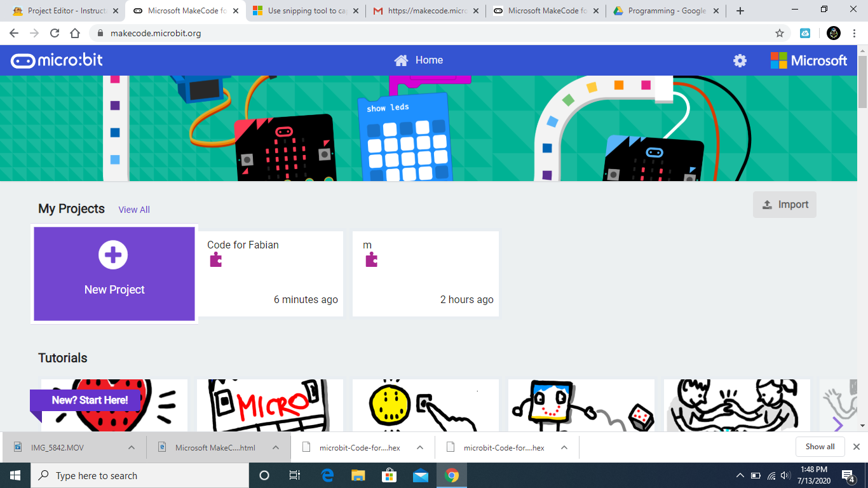Focus the address bar showing makecode.microbit.org
The height and width of the screenshot is (488, 868).
[x=438, y=33]
